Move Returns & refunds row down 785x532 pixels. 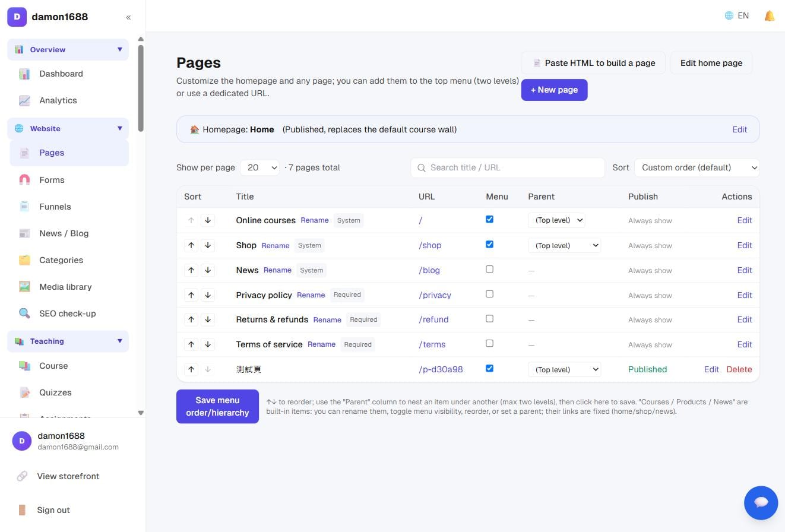208,319
